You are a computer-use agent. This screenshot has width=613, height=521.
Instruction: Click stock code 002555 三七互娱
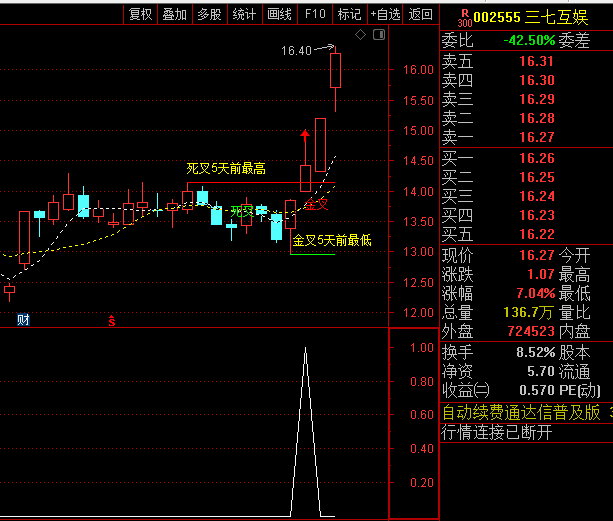tap(531, 18)
